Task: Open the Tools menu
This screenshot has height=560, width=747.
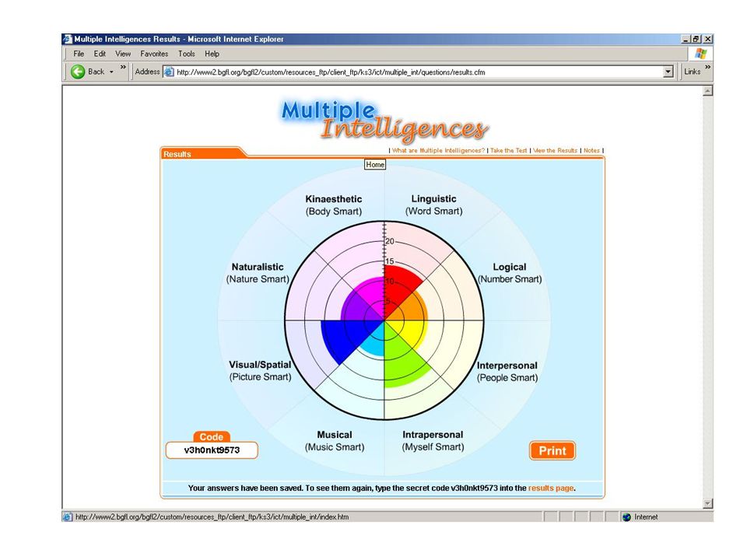Action: (x=186, y=54)
